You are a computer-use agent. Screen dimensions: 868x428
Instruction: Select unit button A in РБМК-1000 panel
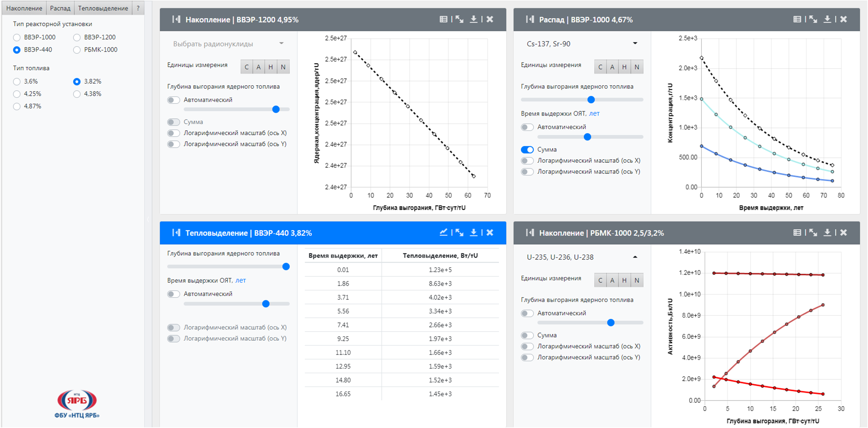click(612, 280)
